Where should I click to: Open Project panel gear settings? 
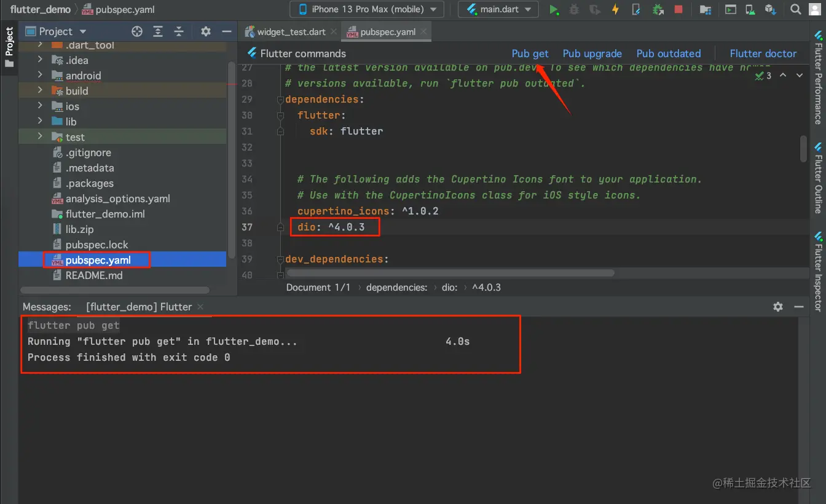[x=206, y=31]
